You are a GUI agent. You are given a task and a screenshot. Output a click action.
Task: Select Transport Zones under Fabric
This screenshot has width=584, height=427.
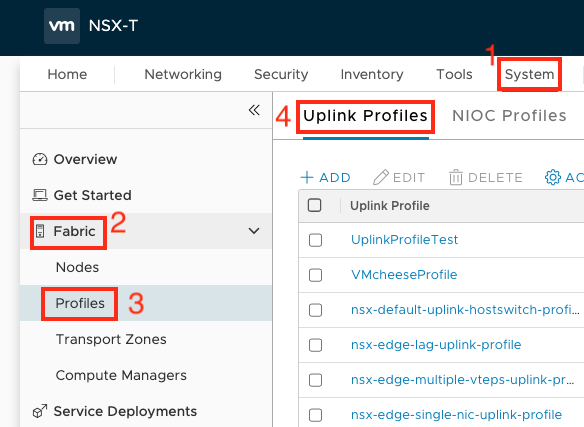pos(111,339)
